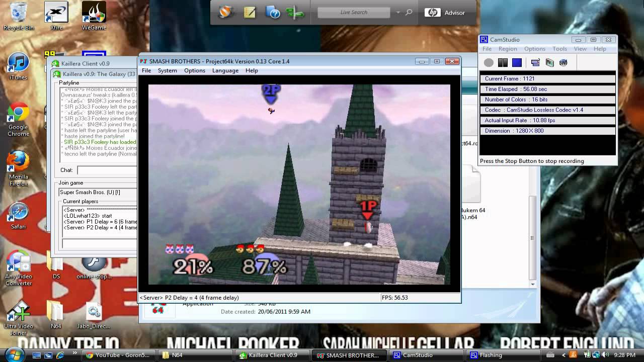Open the Xfire desktop shortcut

coord(56,17)
